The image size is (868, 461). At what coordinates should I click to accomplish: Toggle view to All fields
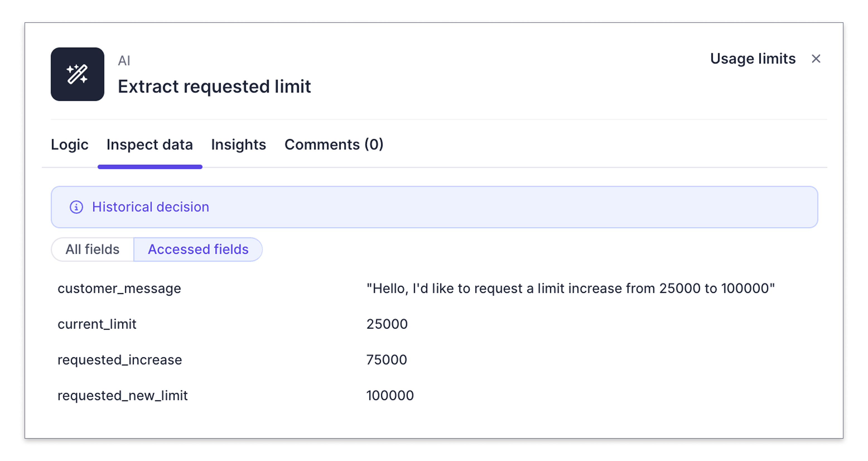92,249
